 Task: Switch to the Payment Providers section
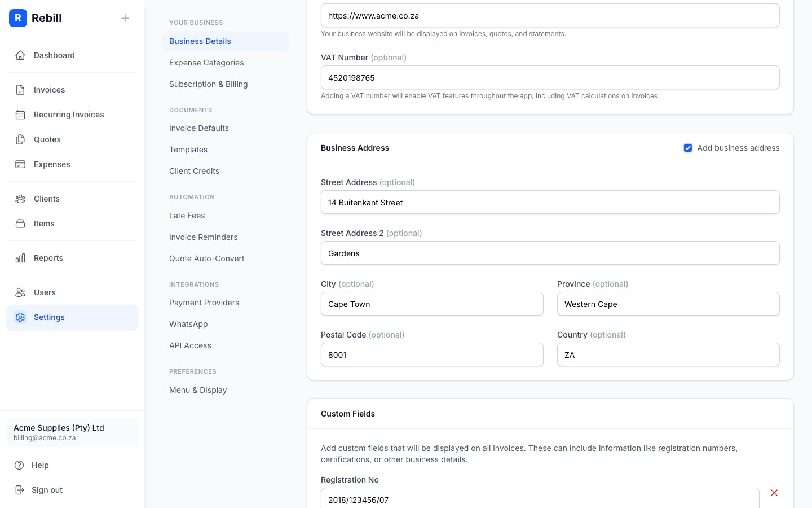(x=204, y=303)
